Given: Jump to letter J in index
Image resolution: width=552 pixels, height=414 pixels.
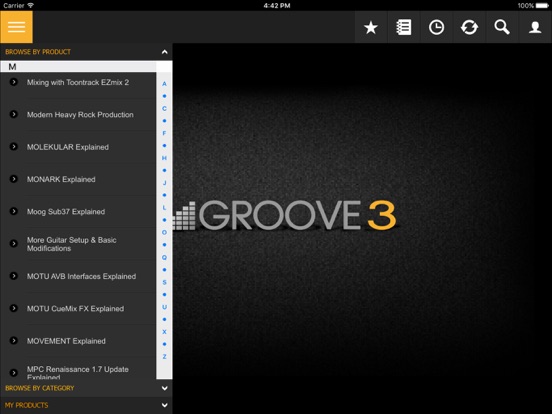Looking at the screenshot, I should click(x=164, y=183).
